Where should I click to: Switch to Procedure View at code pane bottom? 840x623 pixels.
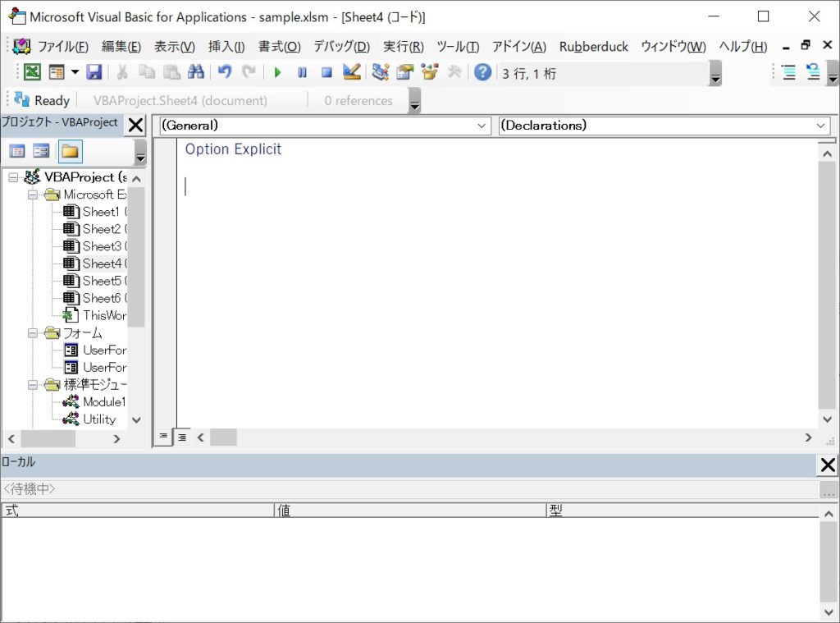pos(164,437)
